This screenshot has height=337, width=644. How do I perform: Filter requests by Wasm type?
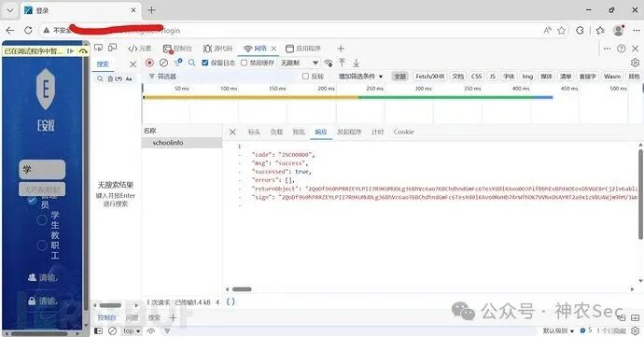click(612, 76)
